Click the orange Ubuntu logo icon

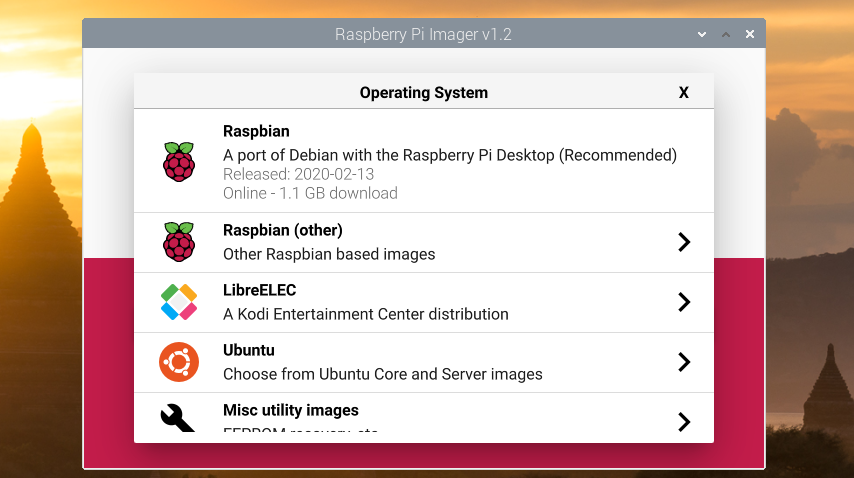[x=179, y=362]
